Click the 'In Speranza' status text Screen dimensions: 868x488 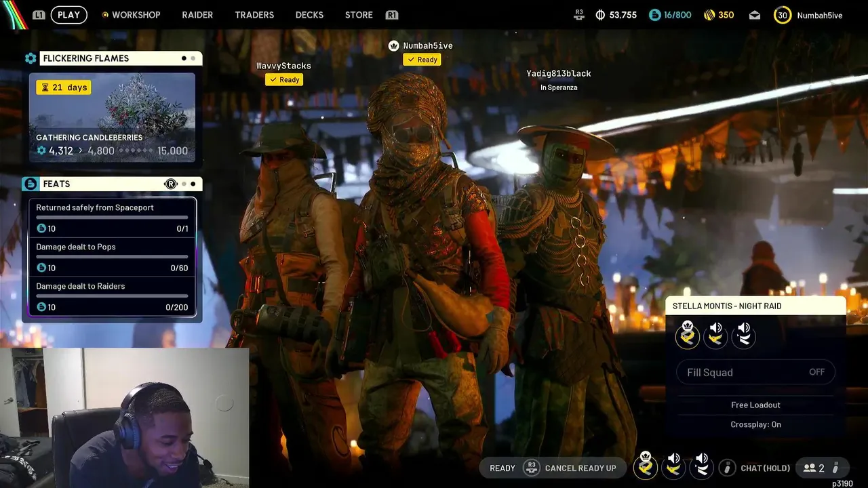pyautogui.click(x=559, y=87)
